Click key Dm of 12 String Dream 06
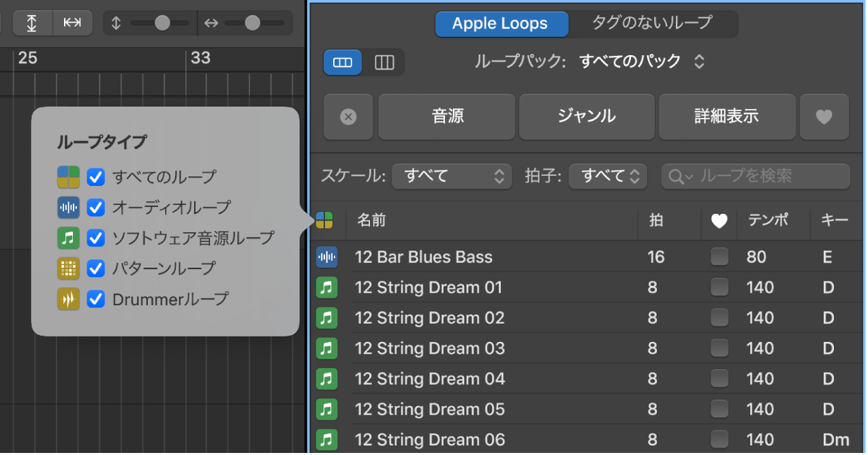Viewport: 868px width, 455px height. coord(836,440)
